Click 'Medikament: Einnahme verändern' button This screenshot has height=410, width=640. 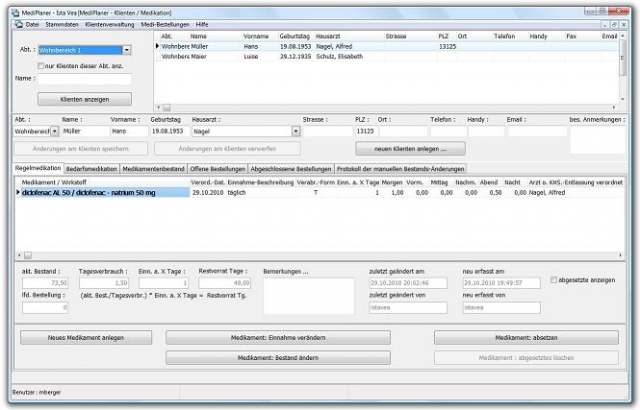278,338
